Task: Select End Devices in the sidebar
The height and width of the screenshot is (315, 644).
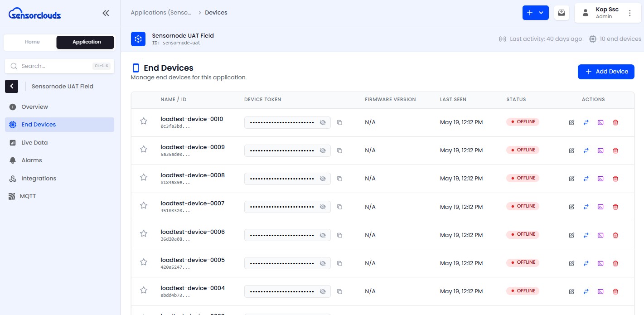Action: [x=59, y=125]
